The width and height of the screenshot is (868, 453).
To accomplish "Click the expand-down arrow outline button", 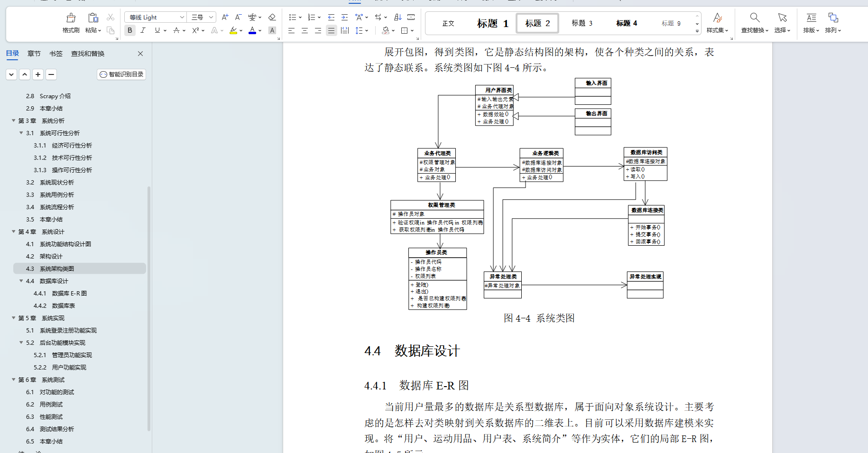I will pyautogui.click(x=11, y=74).
